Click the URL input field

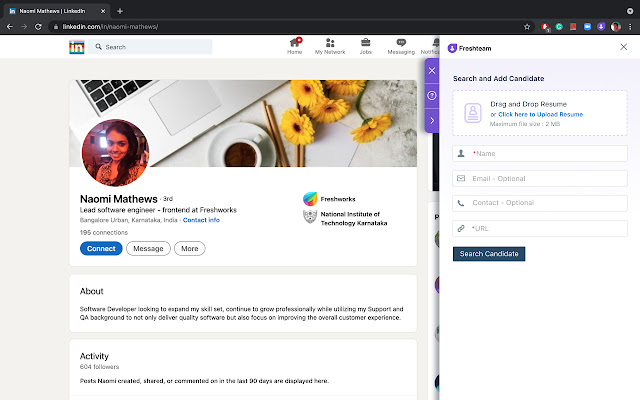(x=540, y=229)
